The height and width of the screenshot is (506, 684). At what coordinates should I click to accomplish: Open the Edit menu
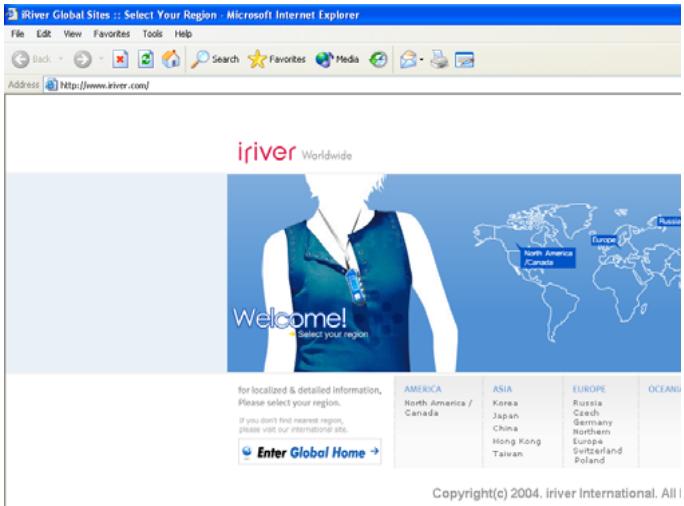coord(43,34)
